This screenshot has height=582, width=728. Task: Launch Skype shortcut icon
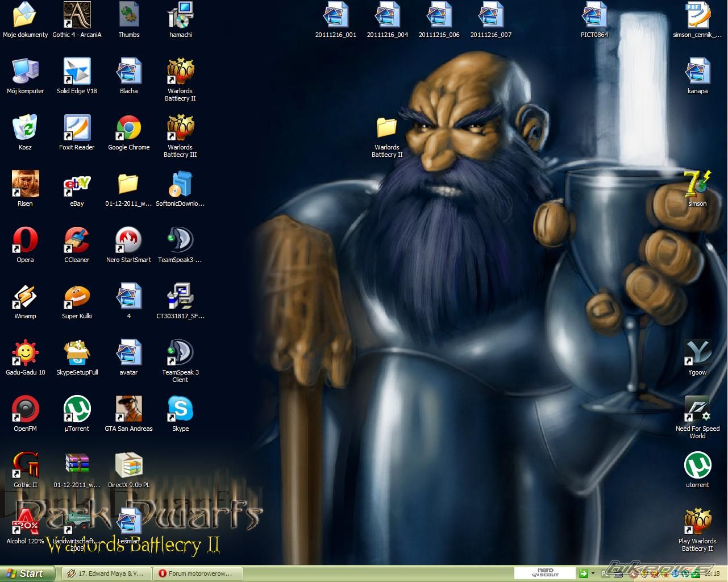point(180,409)
